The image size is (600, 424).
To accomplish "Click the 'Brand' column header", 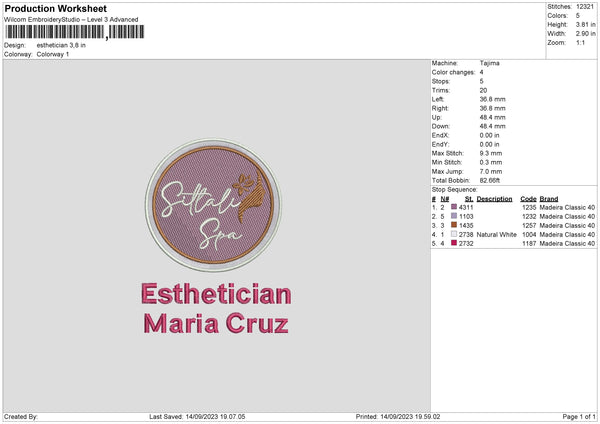I will (549, 199).
